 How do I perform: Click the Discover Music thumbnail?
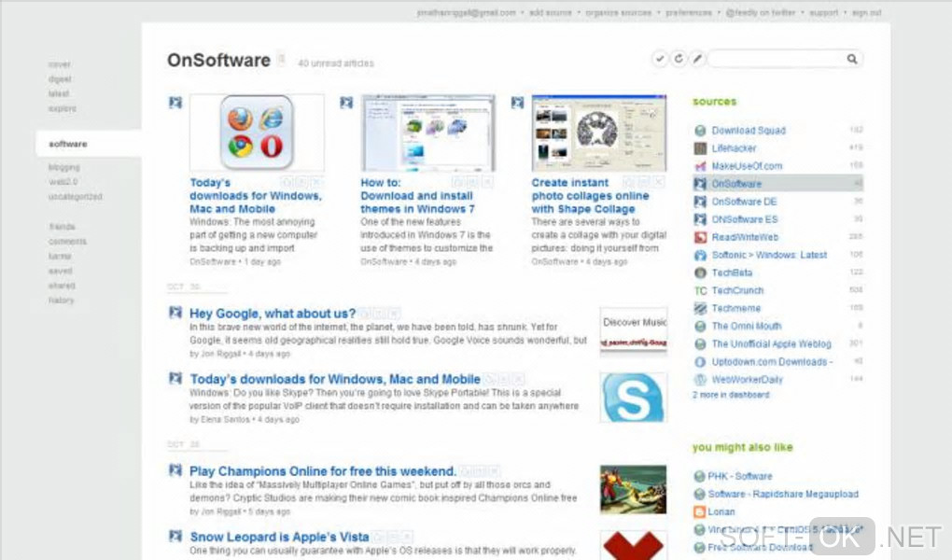633,331
